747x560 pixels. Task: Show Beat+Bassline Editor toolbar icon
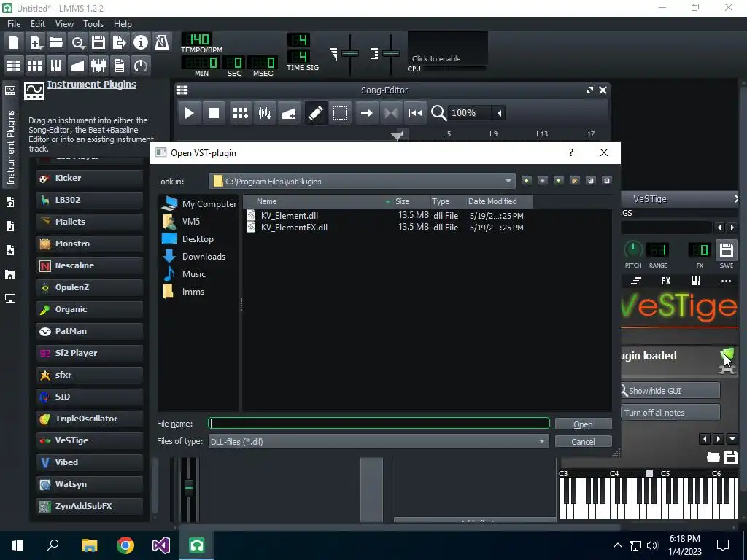point(35,65)
